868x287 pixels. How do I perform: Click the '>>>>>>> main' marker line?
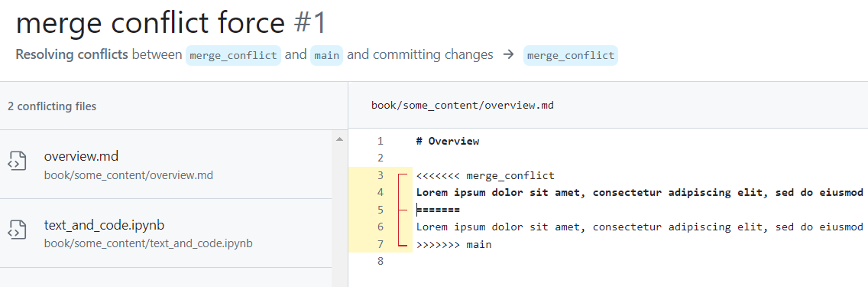454,244
